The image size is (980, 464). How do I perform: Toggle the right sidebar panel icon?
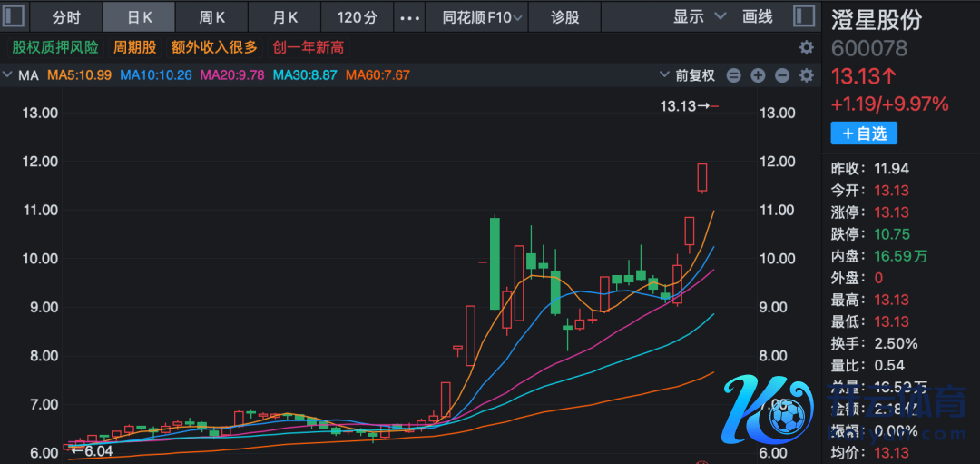[x=804, y=16]
